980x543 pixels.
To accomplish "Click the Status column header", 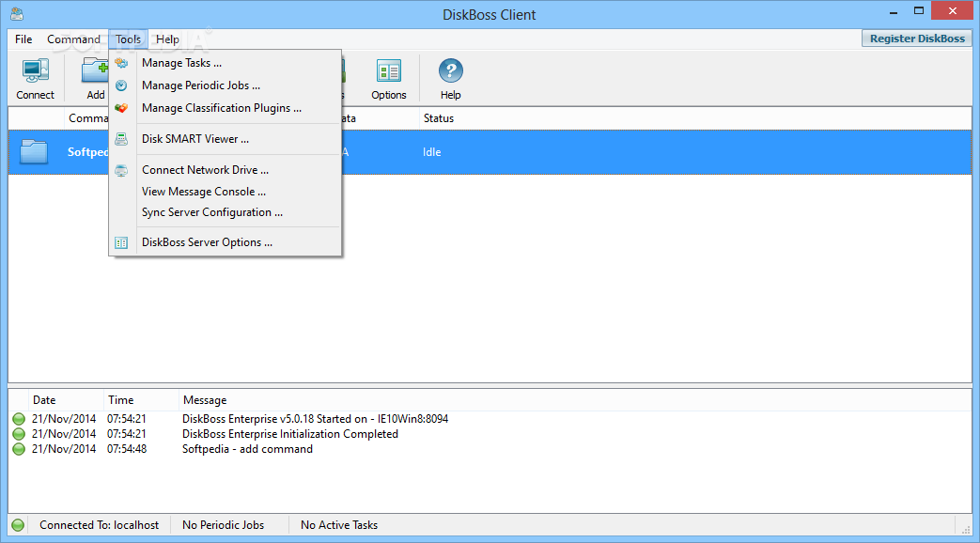I will 439,118.
